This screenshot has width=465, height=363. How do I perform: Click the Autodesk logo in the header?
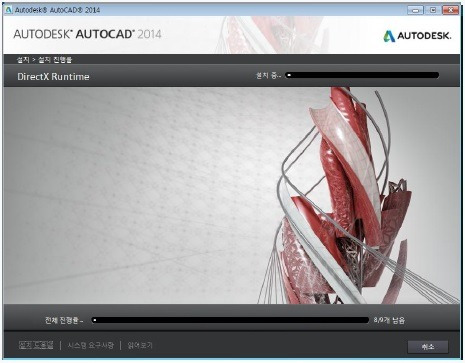(417, 35)
